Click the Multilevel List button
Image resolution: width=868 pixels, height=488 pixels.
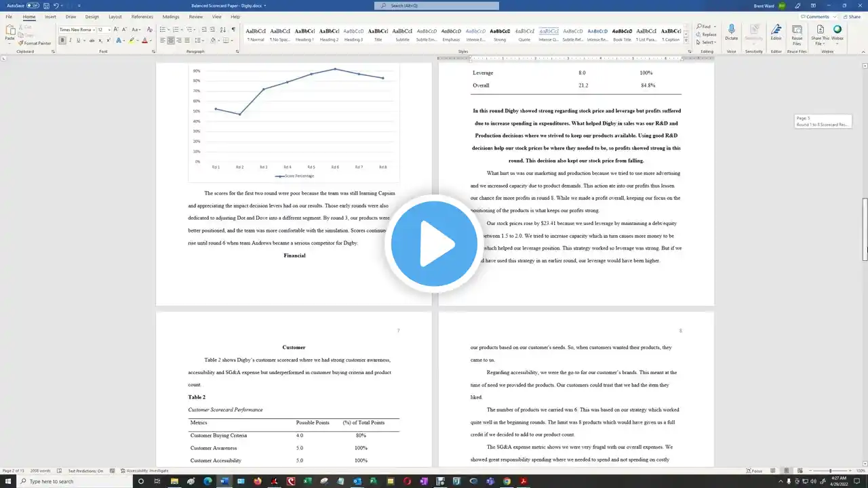pos(190,30)
